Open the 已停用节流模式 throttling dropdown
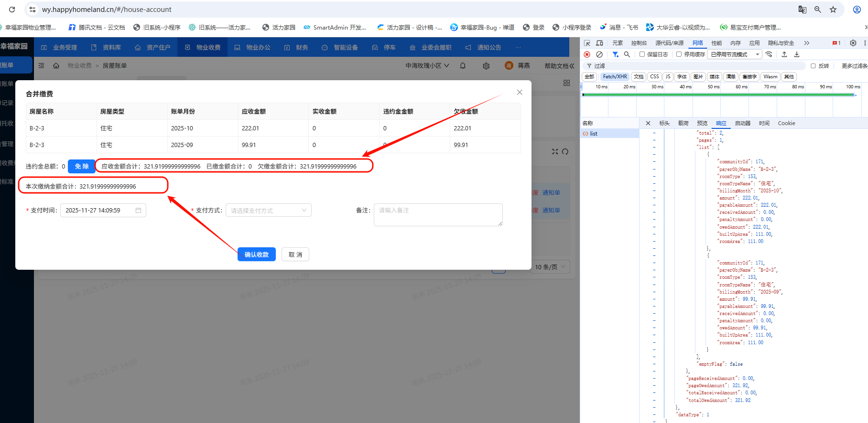 735,54
